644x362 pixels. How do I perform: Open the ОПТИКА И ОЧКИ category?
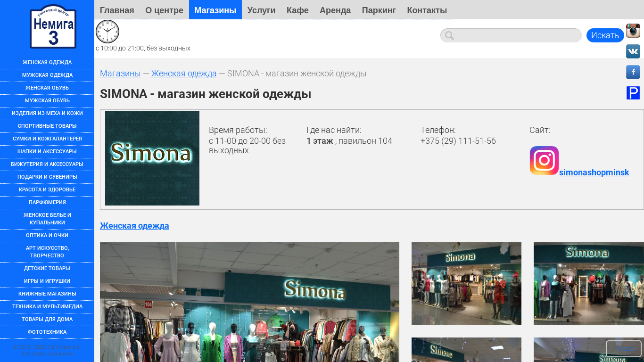click(x=47, y=236)
